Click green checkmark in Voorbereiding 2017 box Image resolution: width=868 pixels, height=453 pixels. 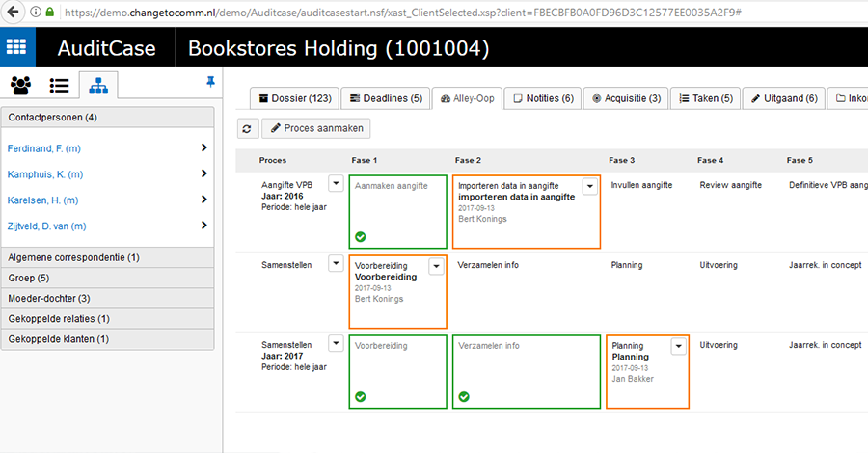361,396
